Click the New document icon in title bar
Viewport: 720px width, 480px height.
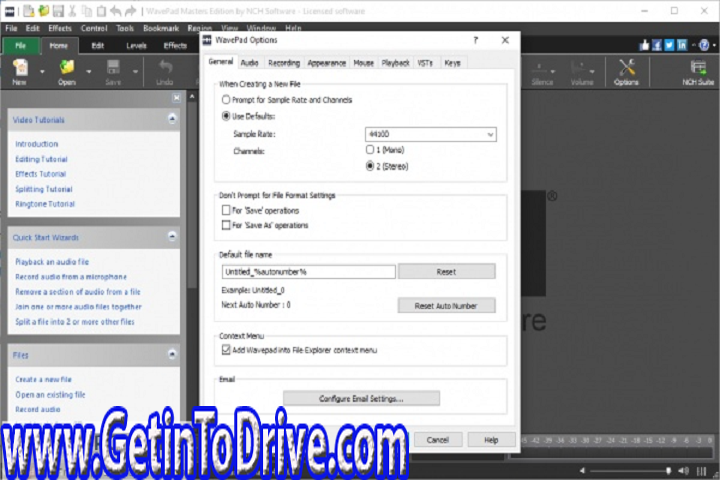28,11
